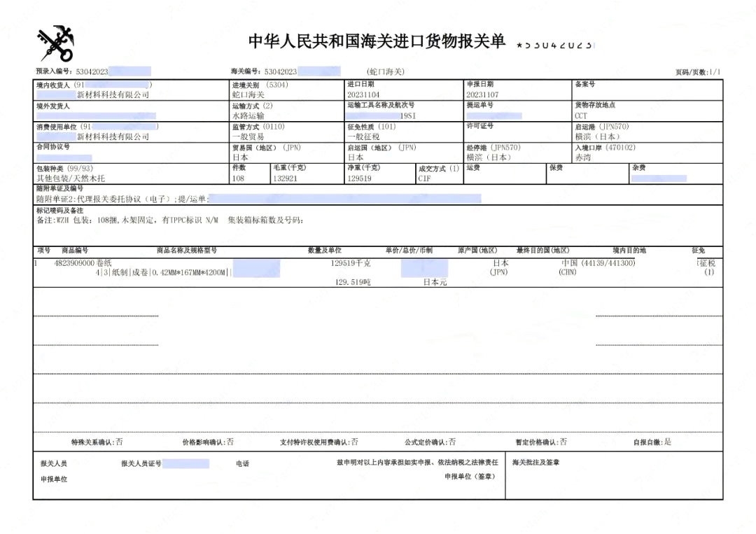The image size is (756, 534).
Task: Click the 贸易国（地区） (JPN) label
Action: pyautogui.click(x=267, y=148)
